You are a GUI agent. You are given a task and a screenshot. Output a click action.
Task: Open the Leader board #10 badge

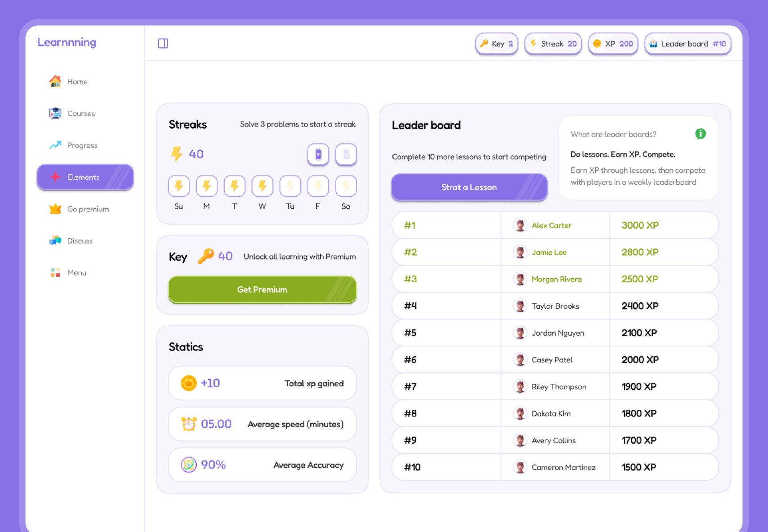688,44
